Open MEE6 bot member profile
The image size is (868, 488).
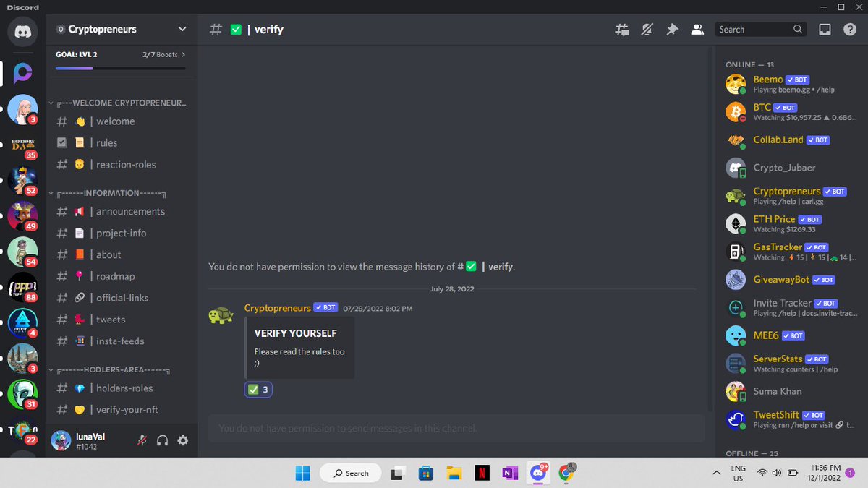click(x=791, y=335)
